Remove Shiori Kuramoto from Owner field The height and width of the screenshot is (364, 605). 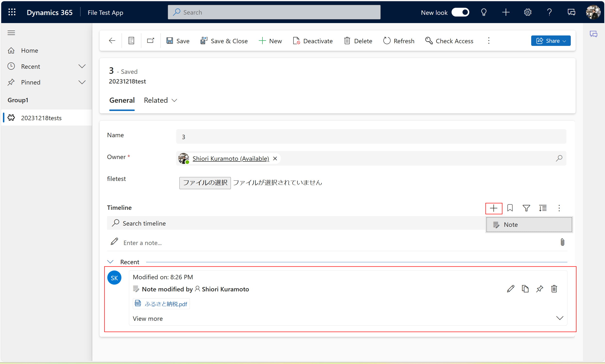275,158
